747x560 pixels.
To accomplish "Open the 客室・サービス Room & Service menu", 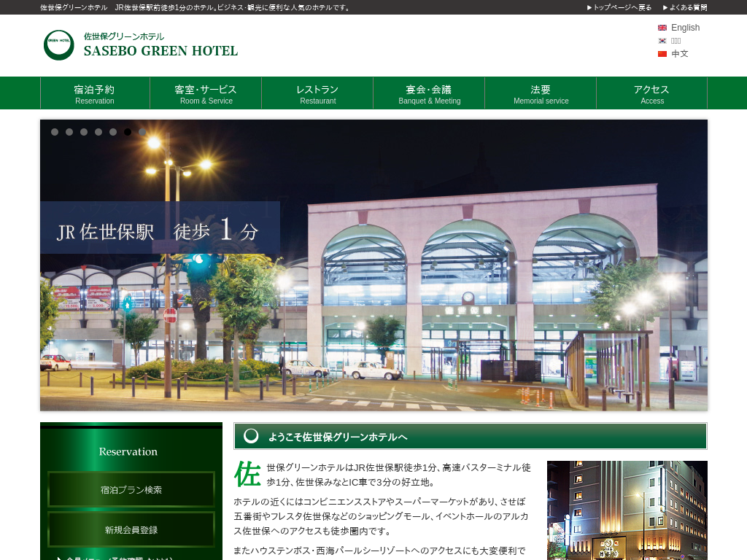I will pyautogui.click(x=206, y=93).
